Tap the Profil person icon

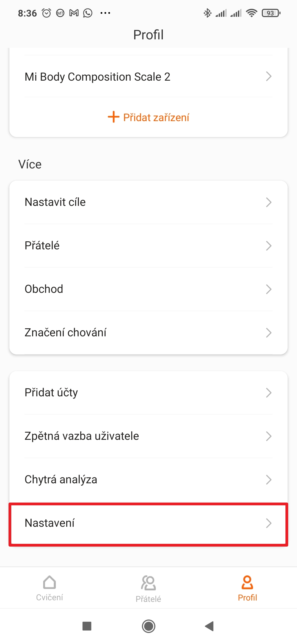click(247, 582)
